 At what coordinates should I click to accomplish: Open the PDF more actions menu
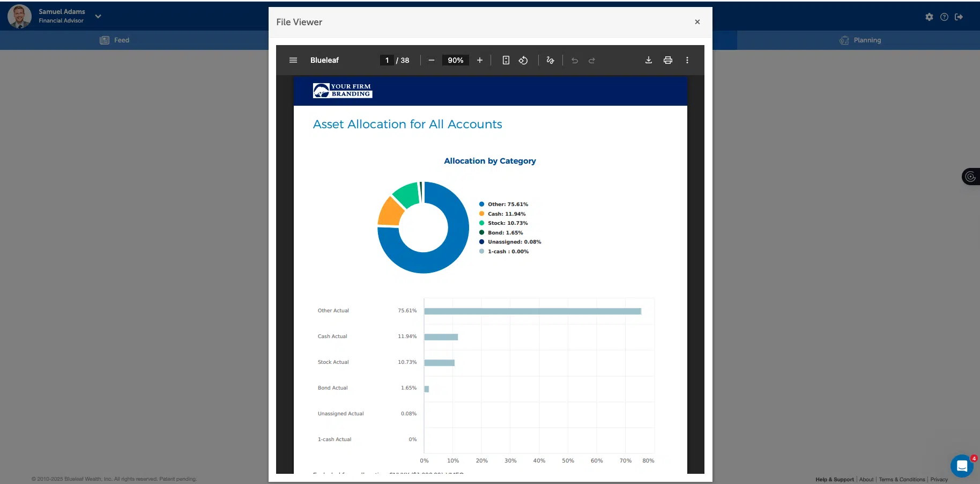pos(687,60)
